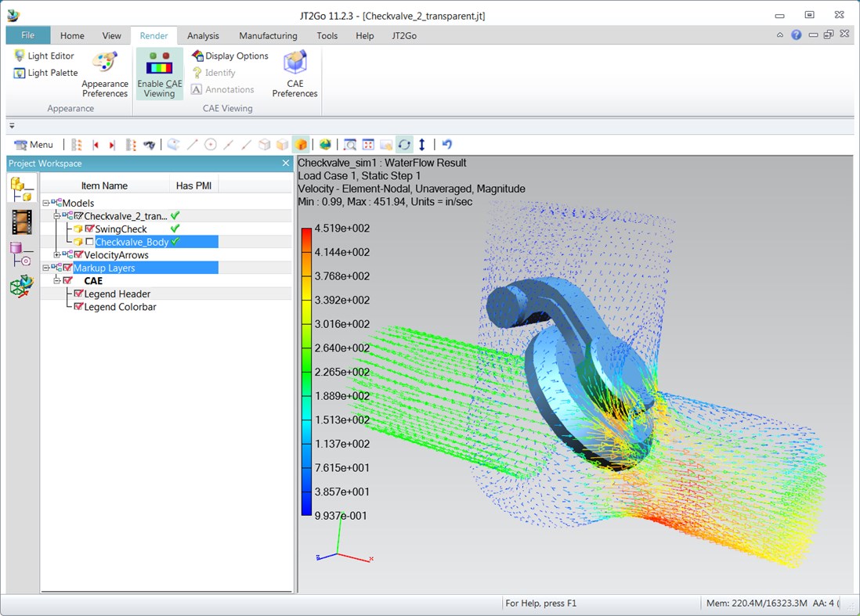The width and height of the screenshot is (860, 616).
Task: Open the Light Palette
Action: coord(45,72)
